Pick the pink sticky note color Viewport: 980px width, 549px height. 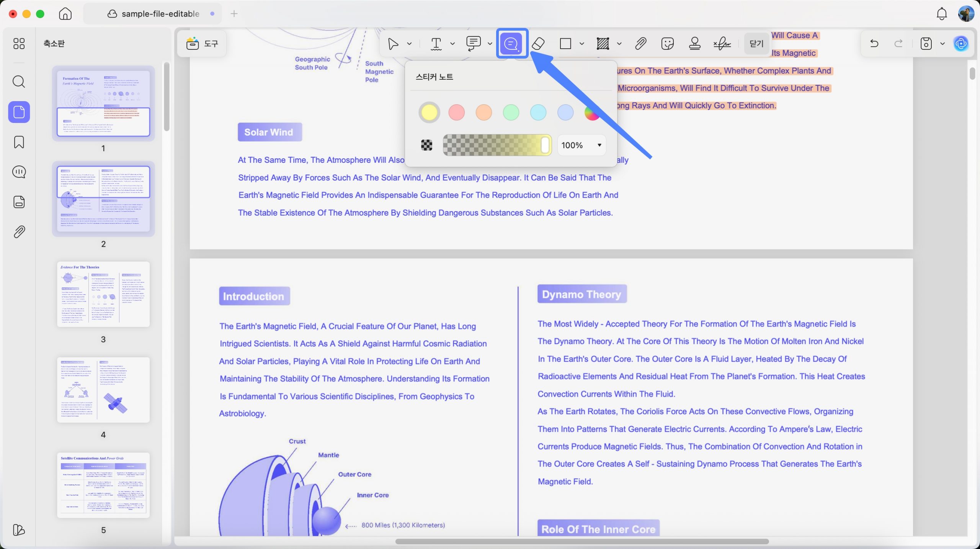pos(456,112)
